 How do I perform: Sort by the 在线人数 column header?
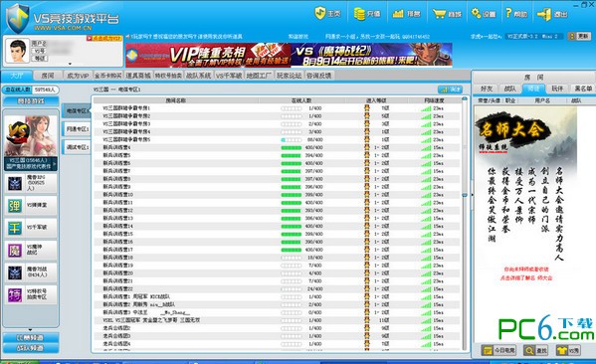[301, 100]
